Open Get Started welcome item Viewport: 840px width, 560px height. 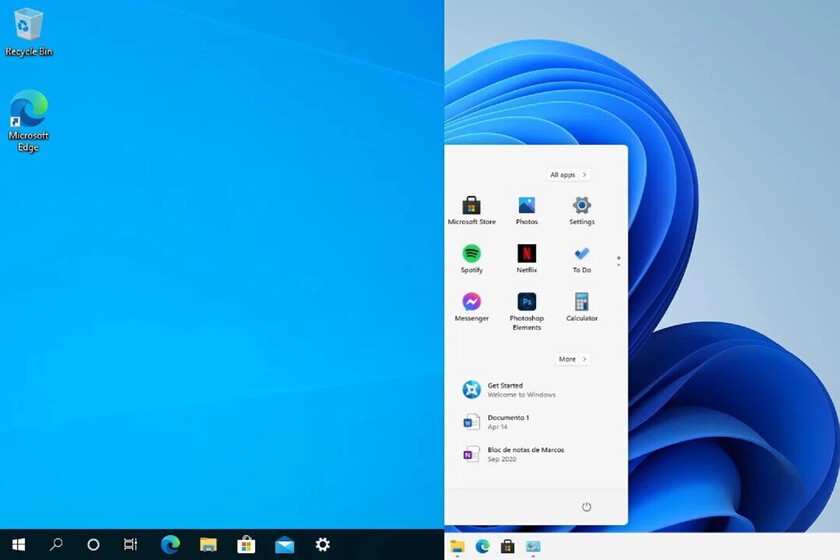[x=505, y=390]
